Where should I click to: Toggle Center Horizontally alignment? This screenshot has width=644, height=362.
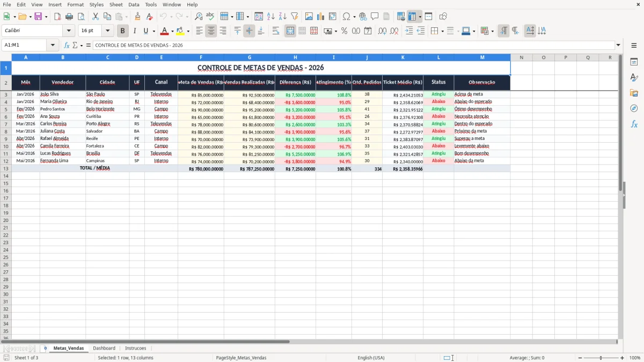[x=211, y=31]
